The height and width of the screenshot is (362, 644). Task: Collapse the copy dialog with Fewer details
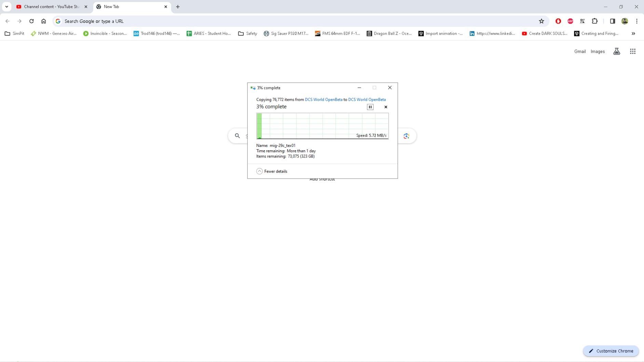tap(272, 171)
